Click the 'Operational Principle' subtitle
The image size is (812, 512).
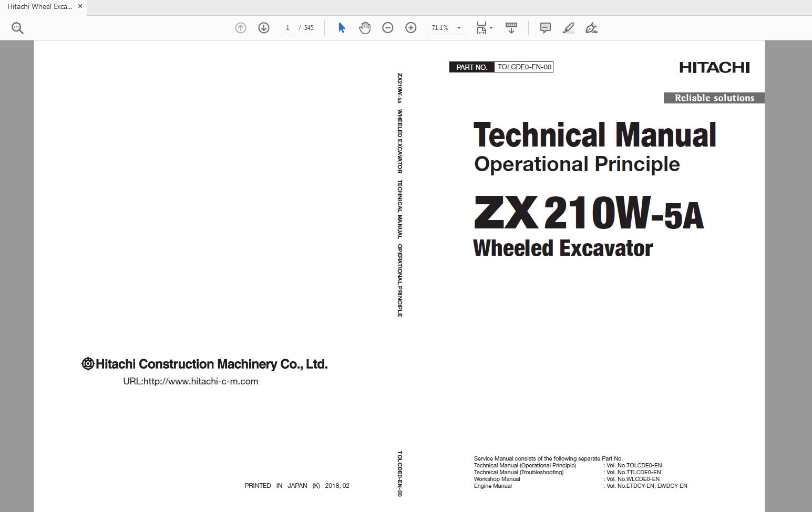pyautogui.click(x=577, y=164)
